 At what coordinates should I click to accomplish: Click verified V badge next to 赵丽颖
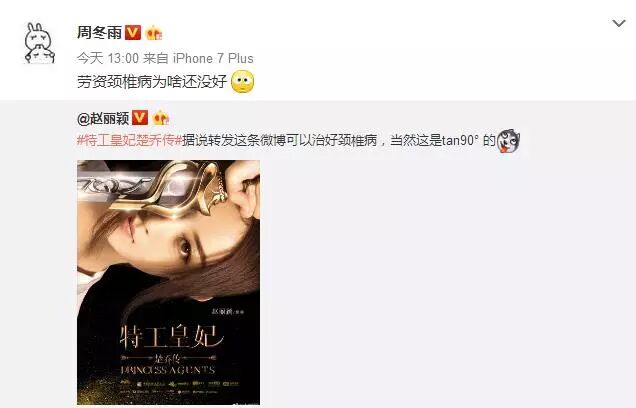[x=140, y=118]
